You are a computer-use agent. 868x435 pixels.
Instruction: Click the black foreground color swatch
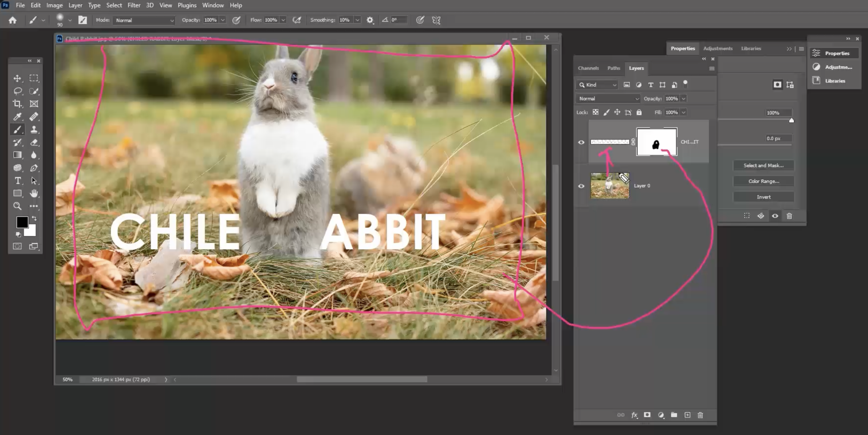click(x=22, y=222)
